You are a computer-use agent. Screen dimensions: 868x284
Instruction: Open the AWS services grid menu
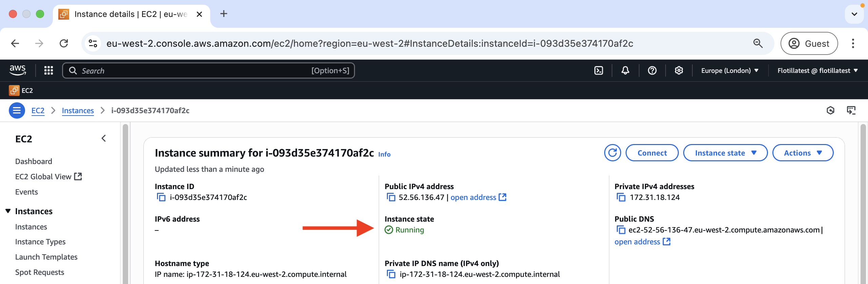pos(48,70)
